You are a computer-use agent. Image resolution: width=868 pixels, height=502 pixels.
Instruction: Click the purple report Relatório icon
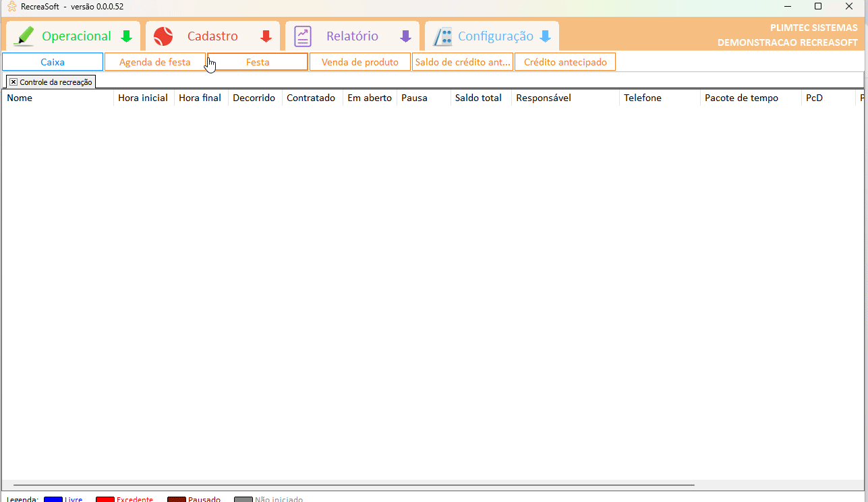[x=303, y=36]
